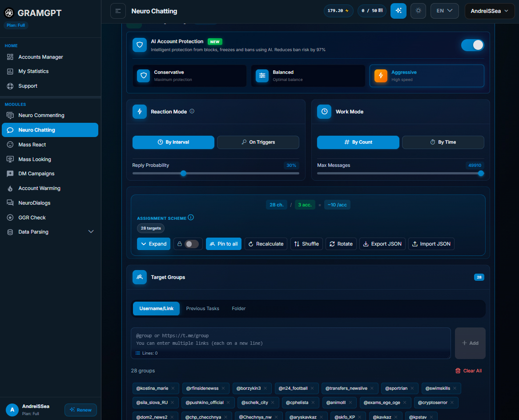Toggle the light theme sun icon
Viewport: 519px width, 420px height.
point(418,11)
